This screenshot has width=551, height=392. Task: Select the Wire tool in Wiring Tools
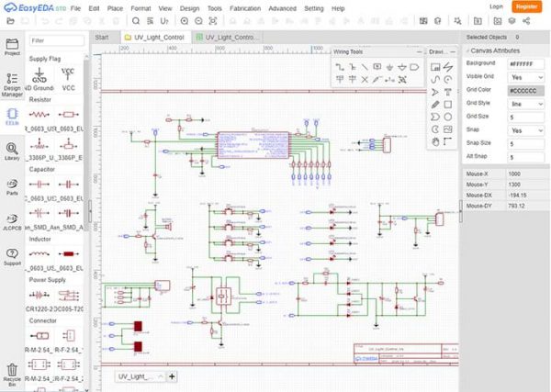pos(342,67)
